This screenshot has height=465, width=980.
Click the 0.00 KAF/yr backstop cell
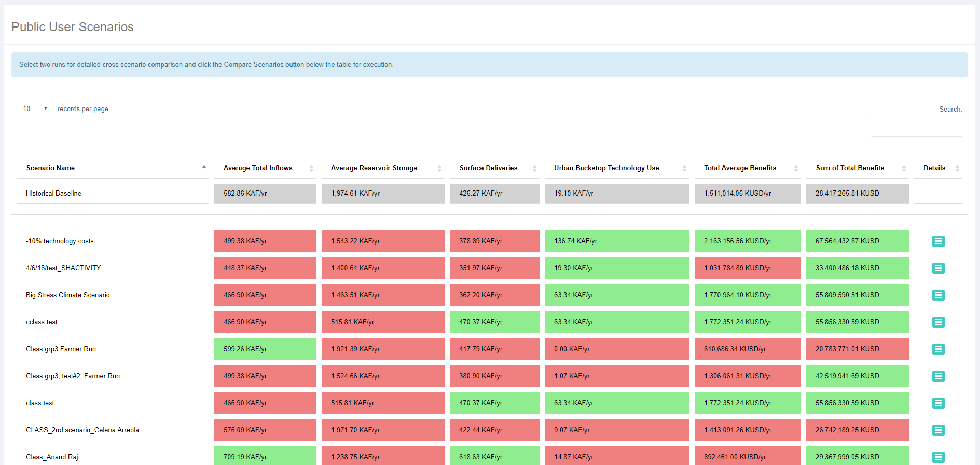click(617, 349)
